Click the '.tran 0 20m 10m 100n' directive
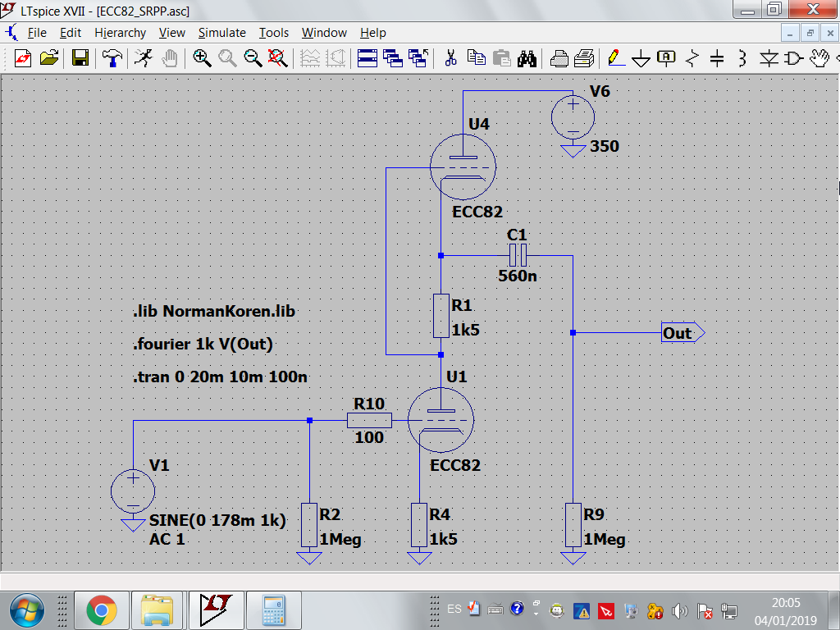840x630 pixels. [220, 377]
